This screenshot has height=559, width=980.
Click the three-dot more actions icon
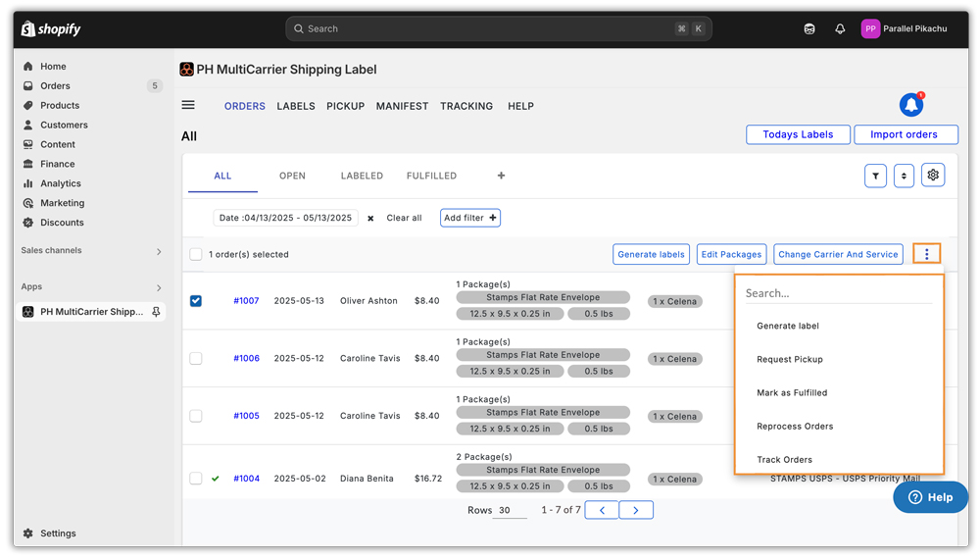point(926,254)
